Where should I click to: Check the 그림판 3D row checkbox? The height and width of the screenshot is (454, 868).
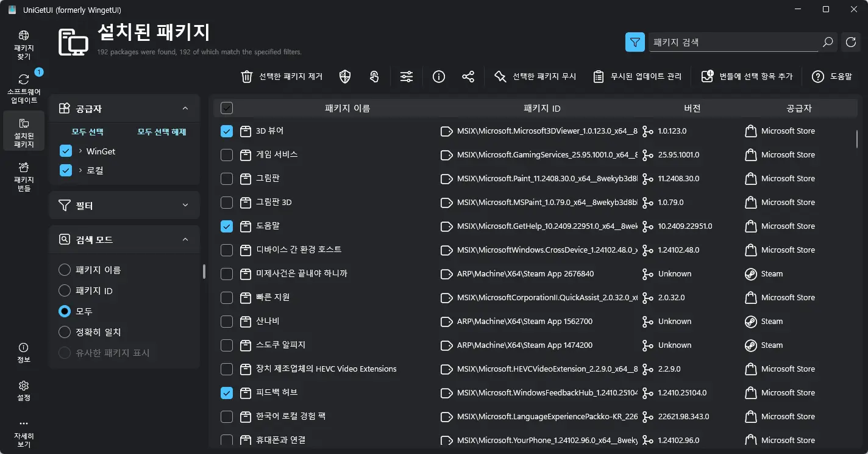pyautogui.click(x=227, y=203)
